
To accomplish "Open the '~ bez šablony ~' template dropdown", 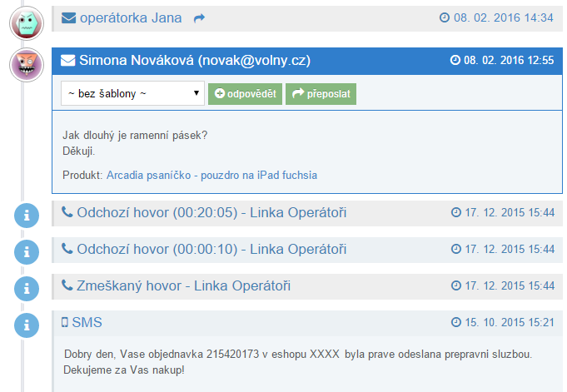I will click(x=132, y=93).
